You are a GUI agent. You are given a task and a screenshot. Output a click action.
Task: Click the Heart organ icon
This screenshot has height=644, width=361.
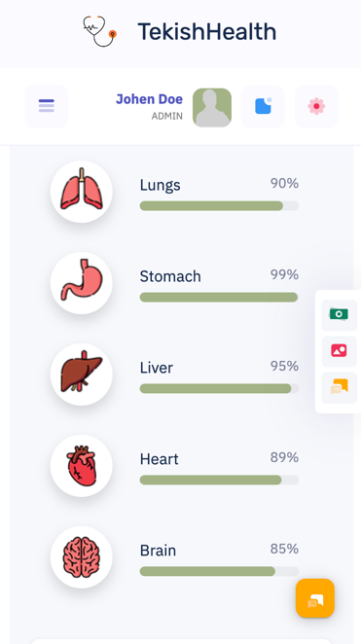[x=82, y=466]
